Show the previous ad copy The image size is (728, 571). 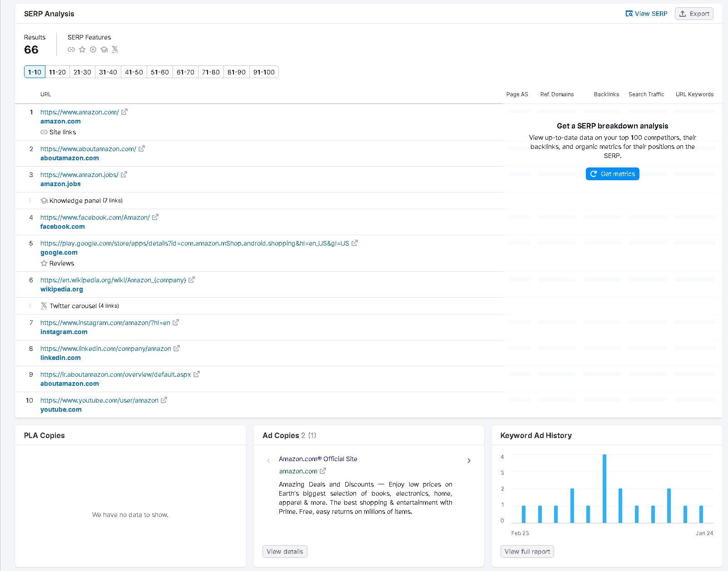pos(268,461)
